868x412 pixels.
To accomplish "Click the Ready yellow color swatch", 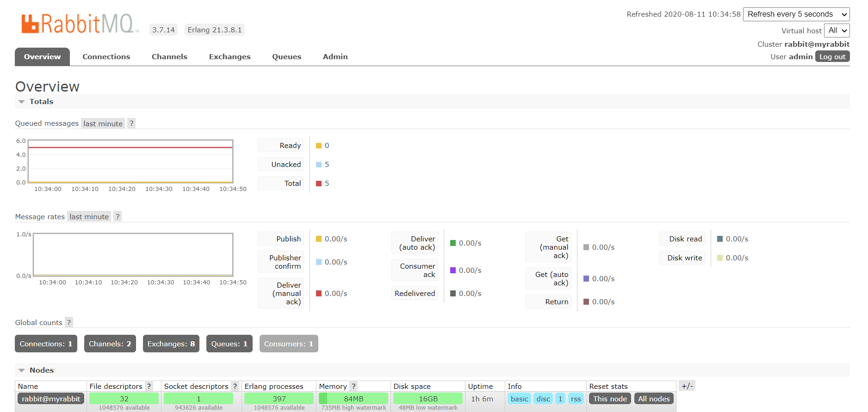I will (x=319, y=146).
